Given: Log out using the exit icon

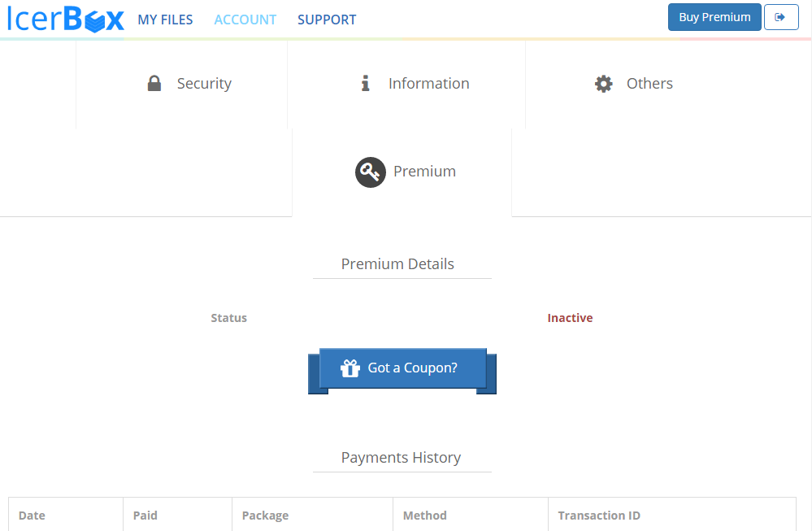Looking at the screenshot, I should (781, 16).
